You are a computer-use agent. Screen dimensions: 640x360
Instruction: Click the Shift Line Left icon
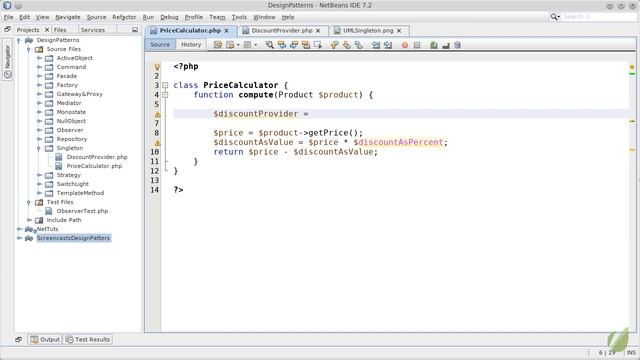376,45
